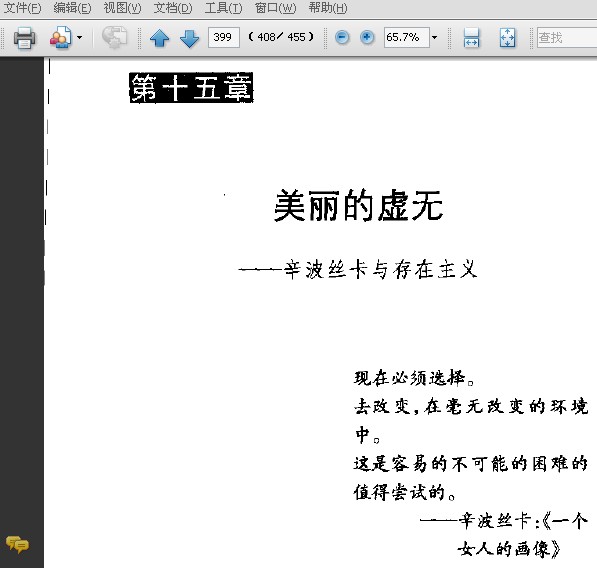Go to previous page with up arrow
Image resolution: width=597 pixels, height=568 pixels.
click(x=160, y=38)
